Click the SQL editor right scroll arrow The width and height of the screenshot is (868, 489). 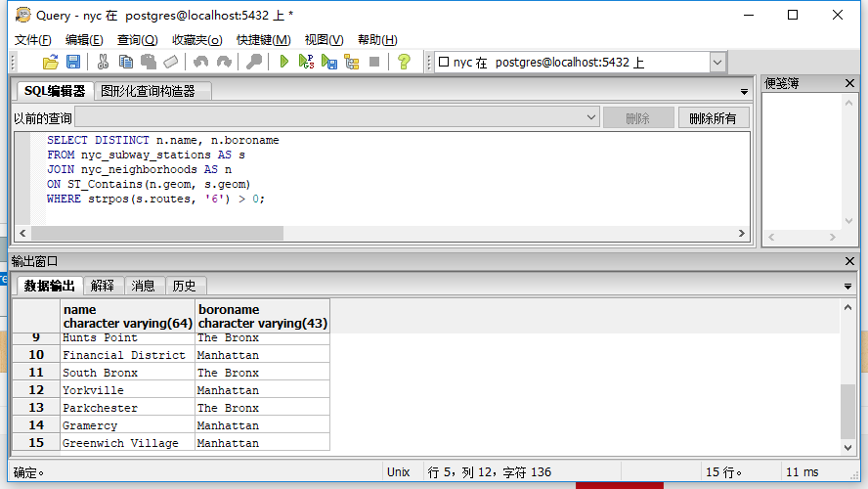click(742, 233)
